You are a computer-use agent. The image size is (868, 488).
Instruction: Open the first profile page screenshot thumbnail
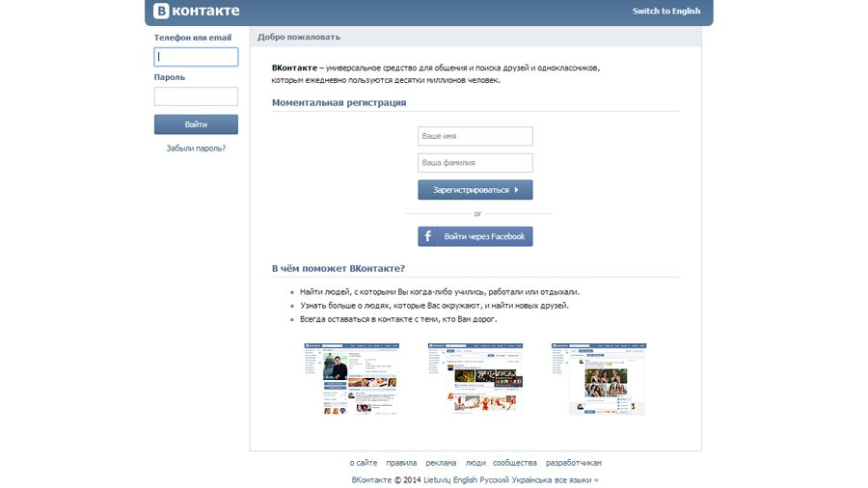coord(351,378)
